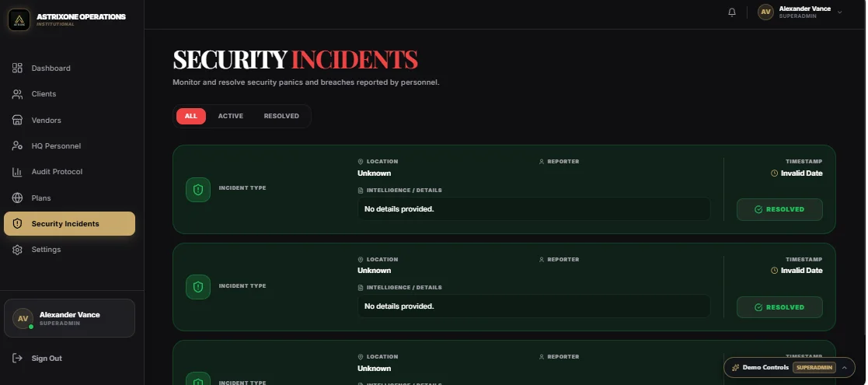Click the SUPERADMIN badge in Demo Controls
This screenshot has height=385, width=868.
coord(814,367)
